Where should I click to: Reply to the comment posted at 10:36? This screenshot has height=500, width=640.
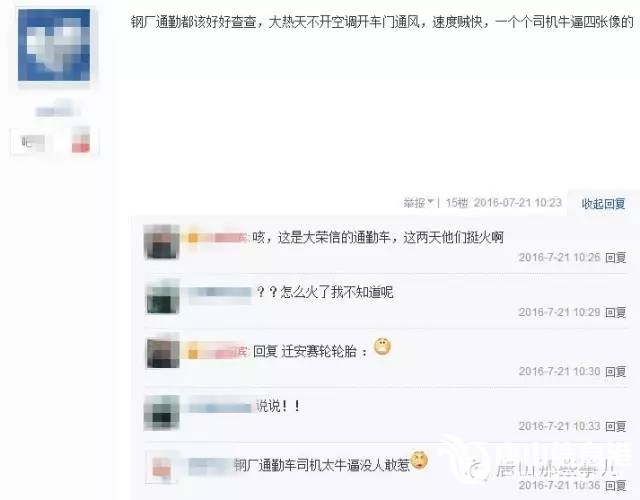(x=616, y=485)
